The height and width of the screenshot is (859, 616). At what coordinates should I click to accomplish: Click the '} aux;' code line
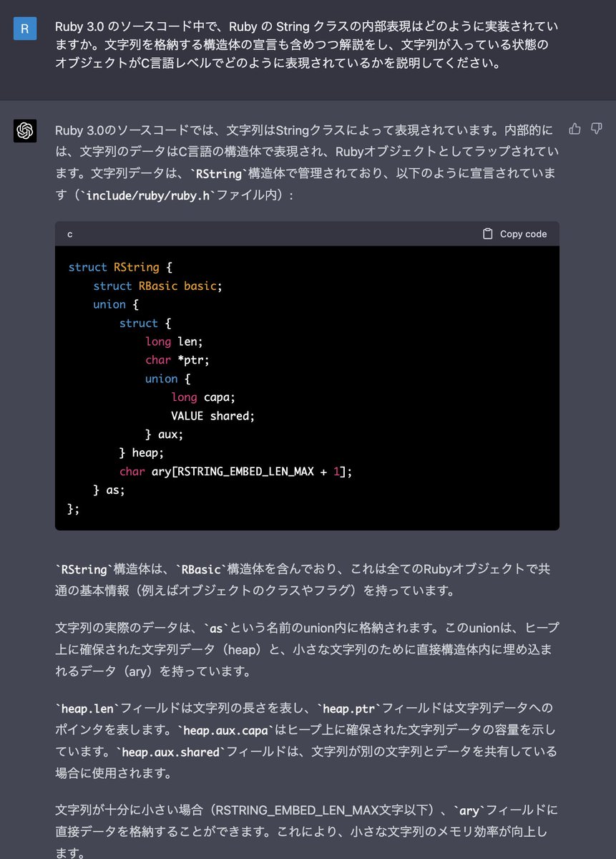tap(165, 435)
